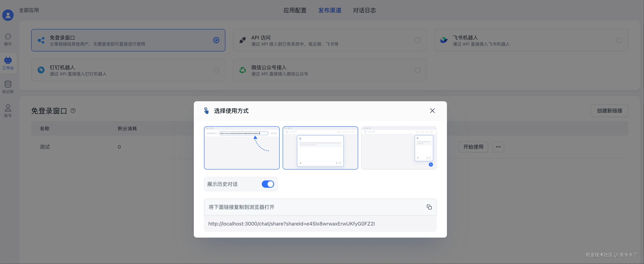This screenshot has width=644, height=264.
Task: Switch to the 对话日志 tab
Action: (x=364, y=10)
